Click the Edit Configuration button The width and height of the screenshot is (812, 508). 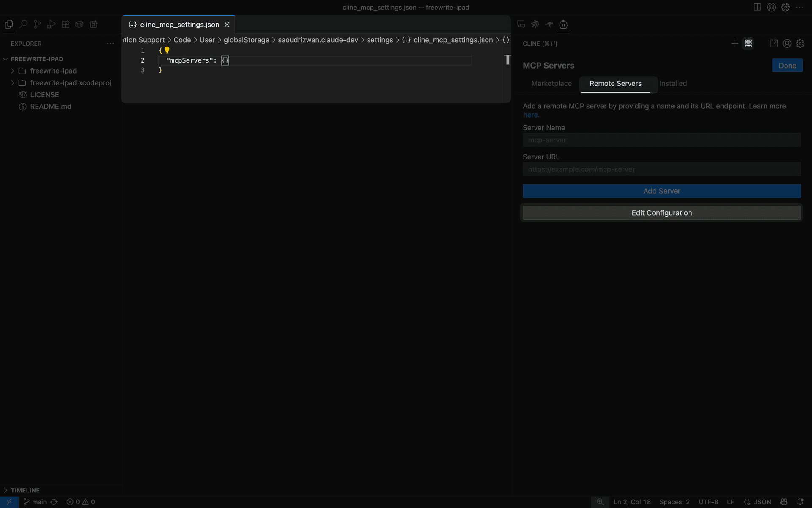(661, 213)
